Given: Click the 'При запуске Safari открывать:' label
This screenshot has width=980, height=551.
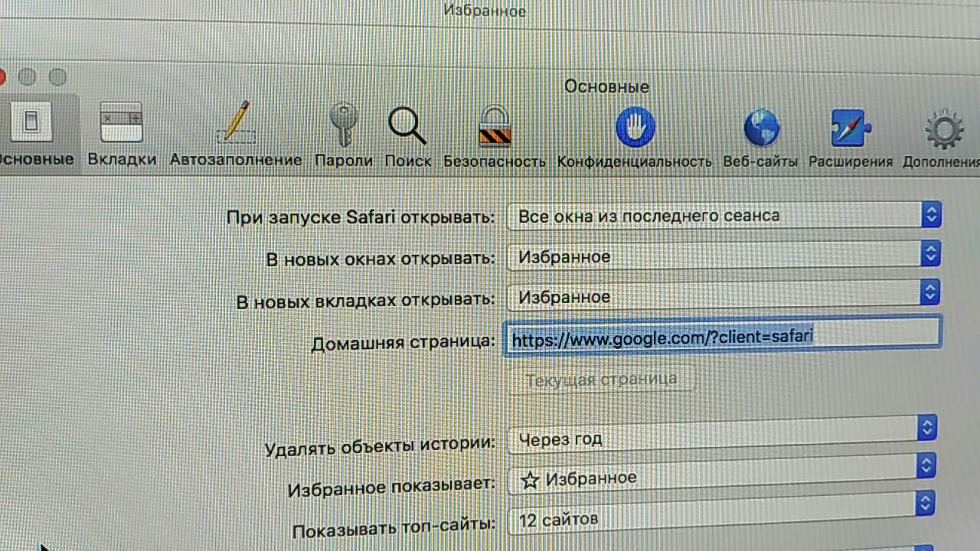Looking at the screenshot, I should pyautogui.click(x=361, y=217).
